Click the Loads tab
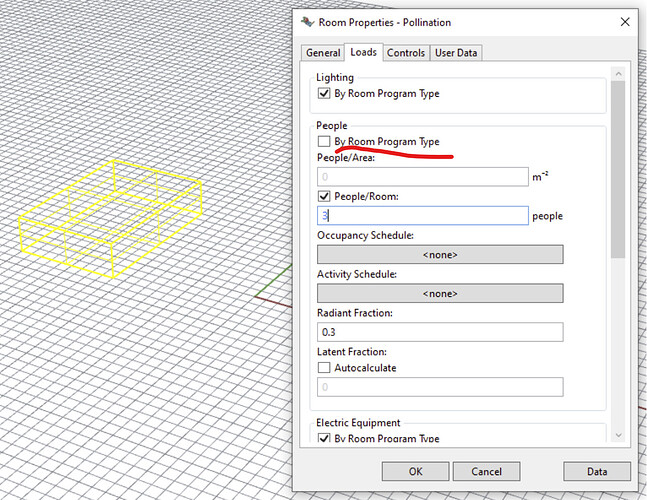Viewport: 647px width, 500px height. tap(363, 53)
